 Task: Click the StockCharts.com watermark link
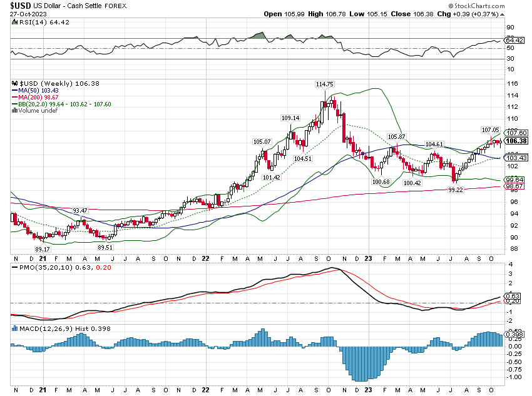click(x=476, y=6)
